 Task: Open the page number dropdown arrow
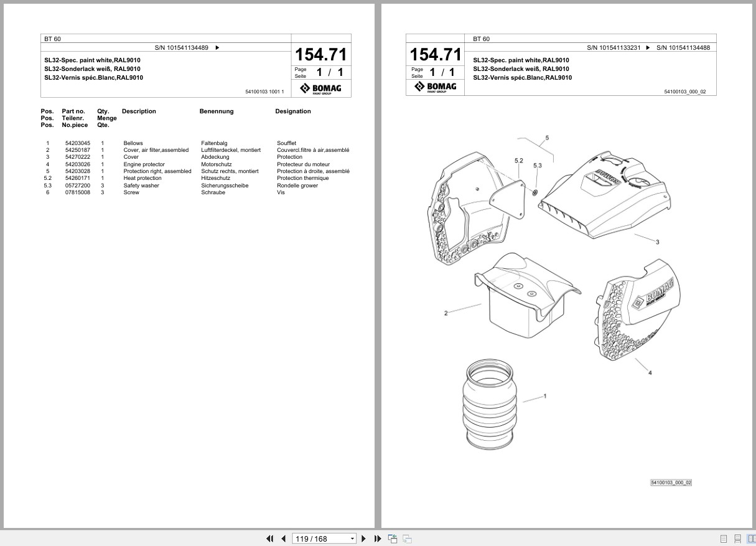click(353, 539)
